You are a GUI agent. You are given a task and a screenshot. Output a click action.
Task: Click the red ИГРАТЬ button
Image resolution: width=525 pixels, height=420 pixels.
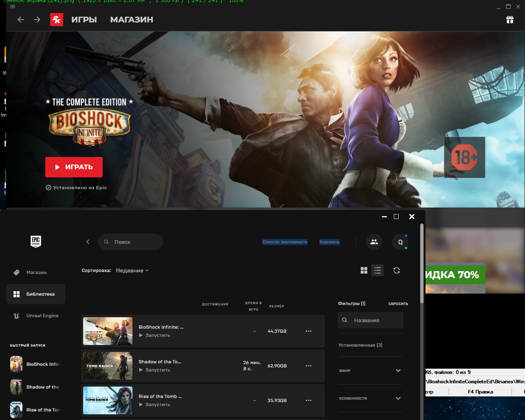pos(74,167)
